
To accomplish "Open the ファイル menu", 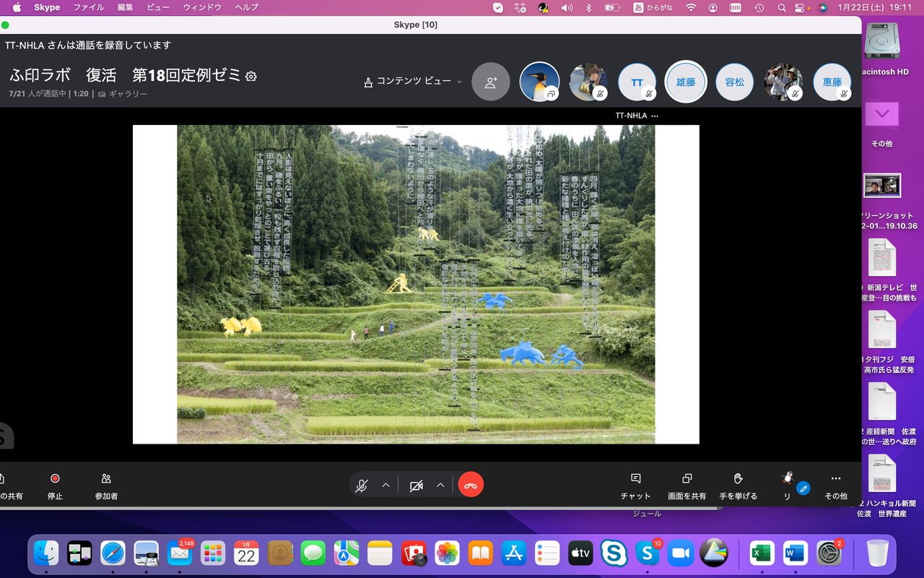I will (89, 7).
